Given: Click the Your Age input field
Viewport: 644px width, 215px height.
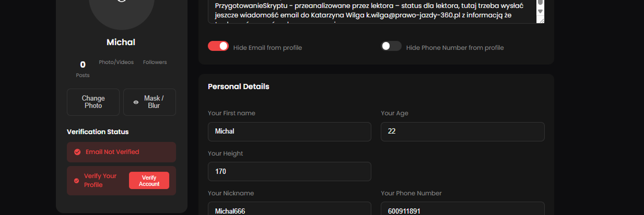Looking at the screenshot, I should tap(463, 132).
